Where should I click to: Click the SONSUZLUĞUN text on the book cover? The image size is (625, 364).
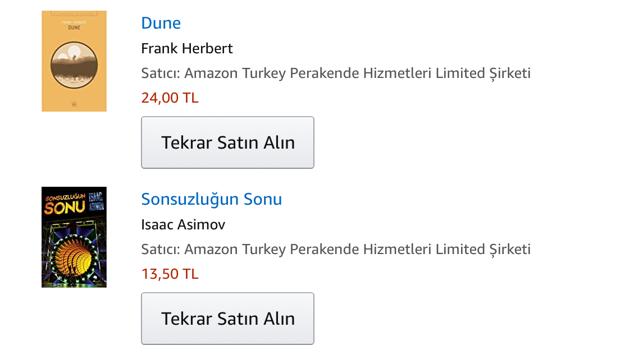point(63,195)
